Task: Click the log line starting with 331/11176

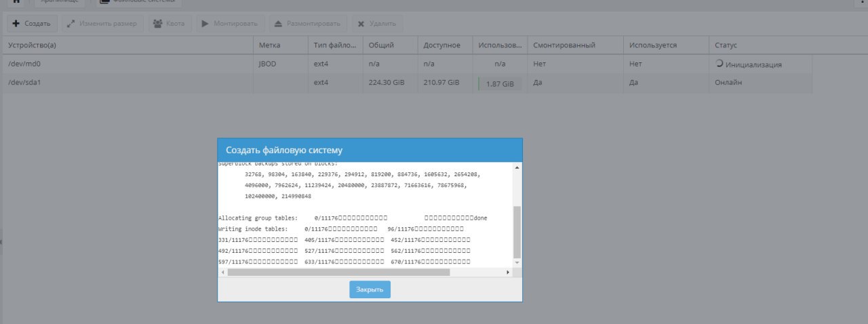Action: click(344, 239)
